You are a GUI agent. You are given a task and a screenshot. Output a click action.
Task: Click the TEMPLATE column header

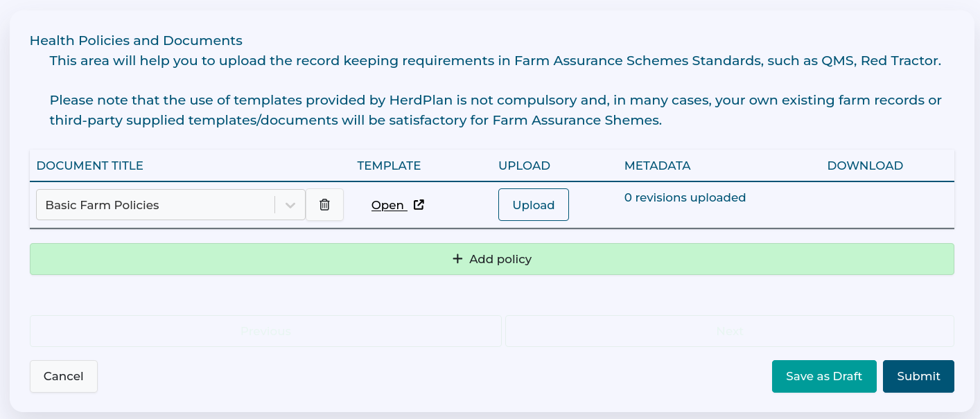pos(389,166)
